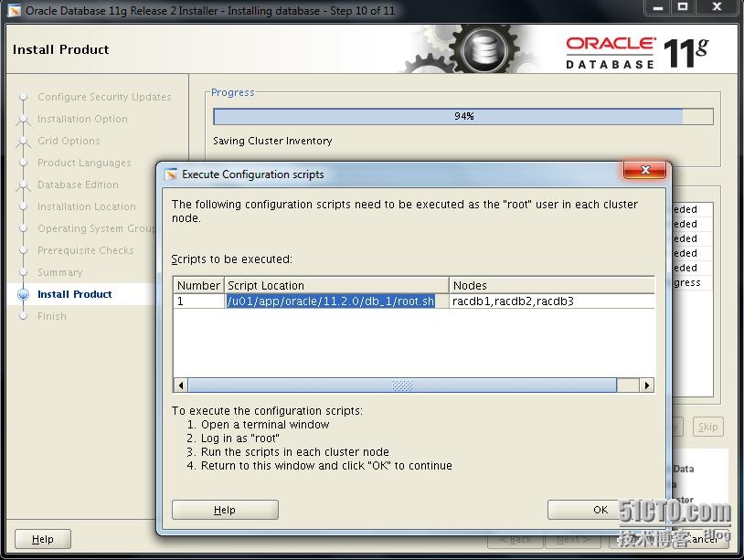Image resolution: width=744 pixels, height=560 pixels.
Task: Select Grid Options step
Action: pos(69,141)
